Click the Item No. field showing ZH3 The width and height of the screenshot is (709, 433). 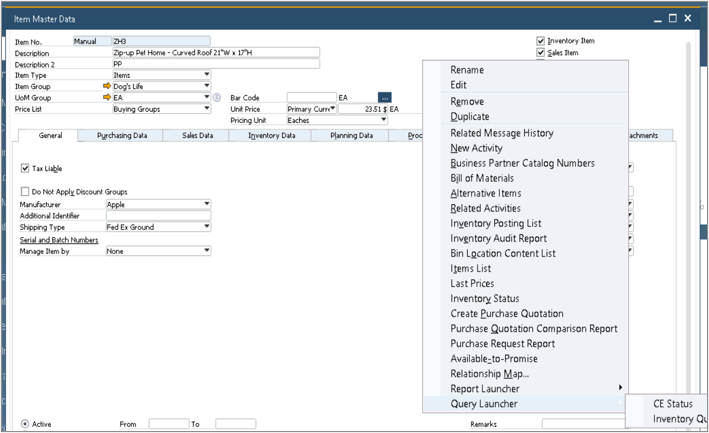coord(161,41)
